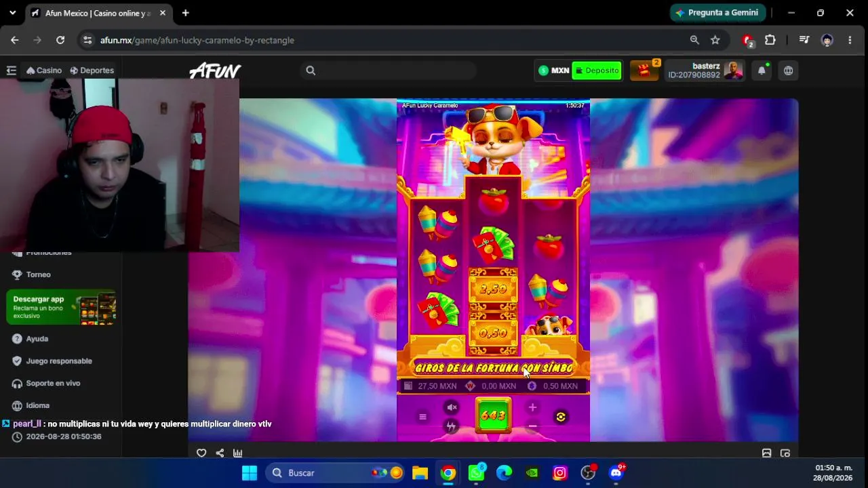Click the Descargar app banner
868x488 pixels.
pos(61,307)
